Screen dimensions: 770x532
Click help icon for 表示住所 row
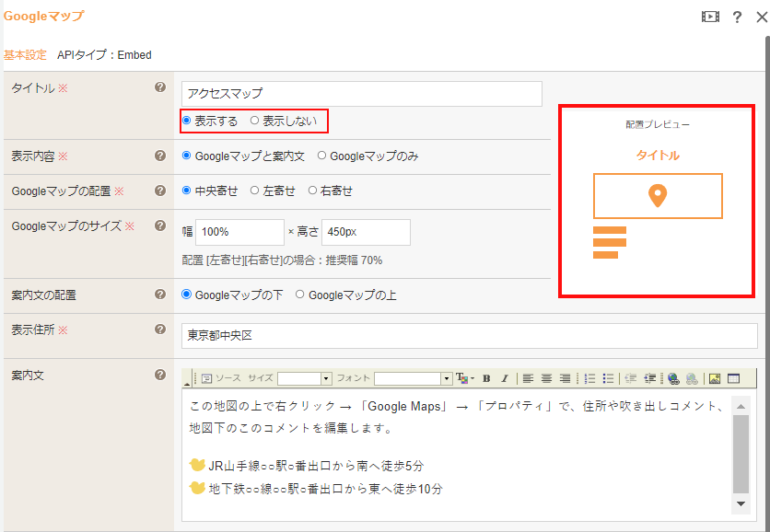160,330
